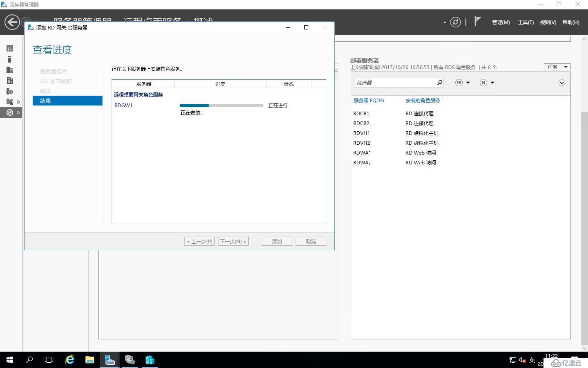The width and height of the screenshot is (588, 368).
Task: Select the Remote Desktop Services sidebar icon
Action: point(10,112)
